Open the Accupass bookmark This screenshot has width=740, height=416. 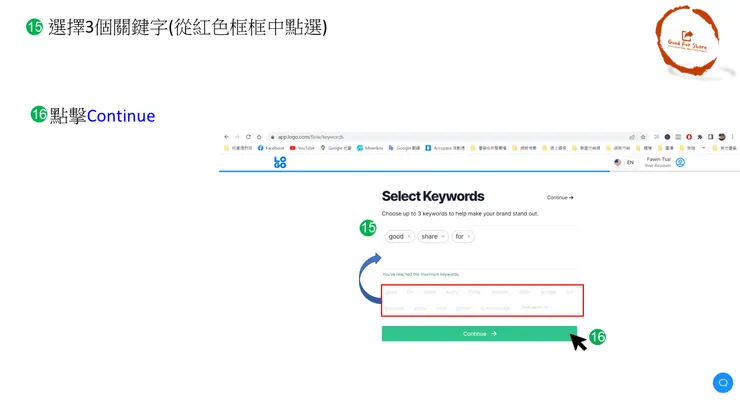tap(445, 148)
